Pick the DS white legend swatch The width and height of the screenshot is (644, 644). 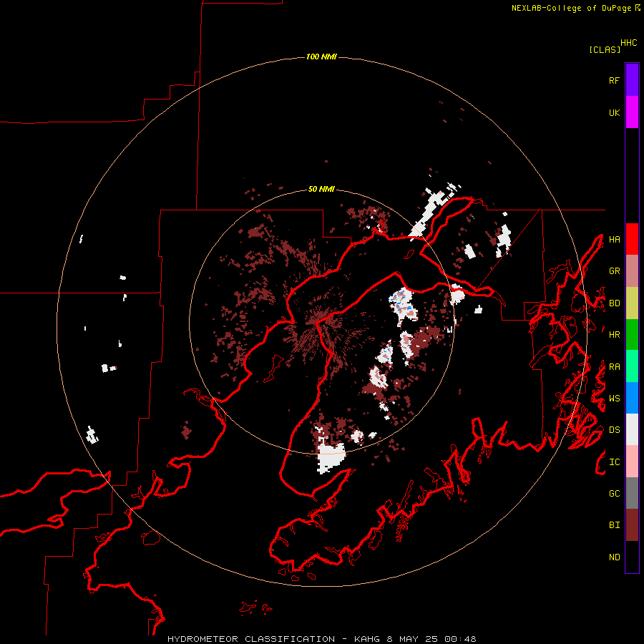click(x=632, y=429)
